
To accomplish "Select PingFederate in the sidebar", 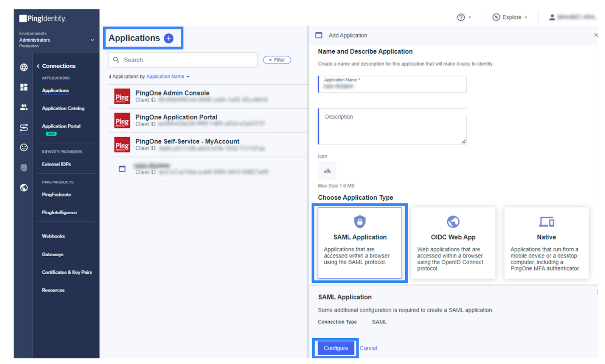I will click(56, 195).
